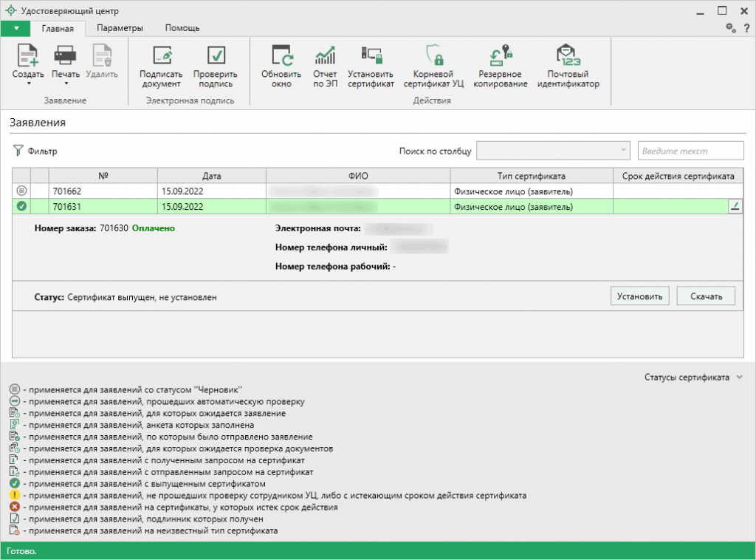Open the Postal identifier icon

pos(568,56)
